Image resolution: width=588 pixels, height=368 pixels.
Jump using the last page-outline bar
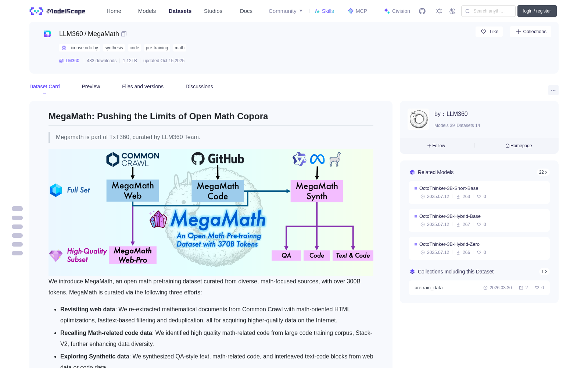(x=17, y=253)
